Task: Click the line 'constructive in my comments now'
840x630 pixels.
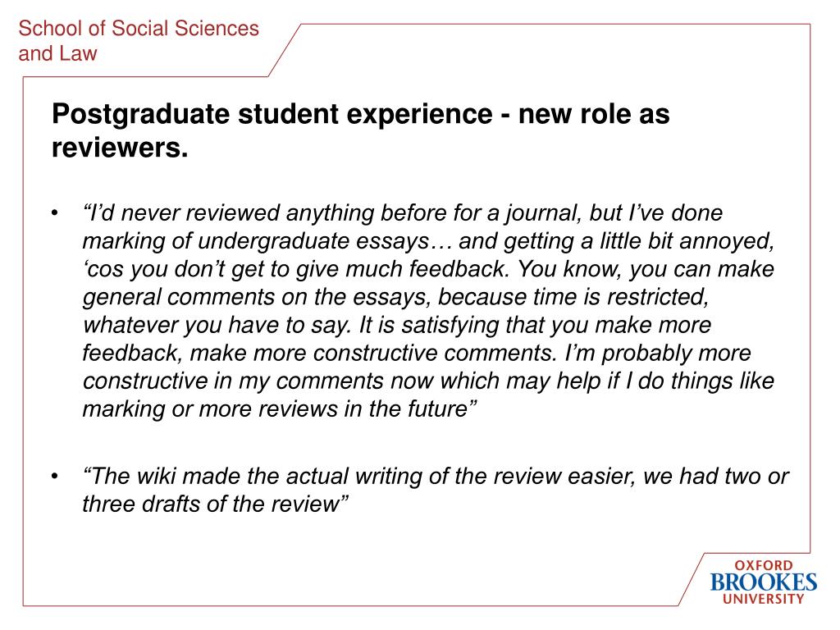Action: 428,381
